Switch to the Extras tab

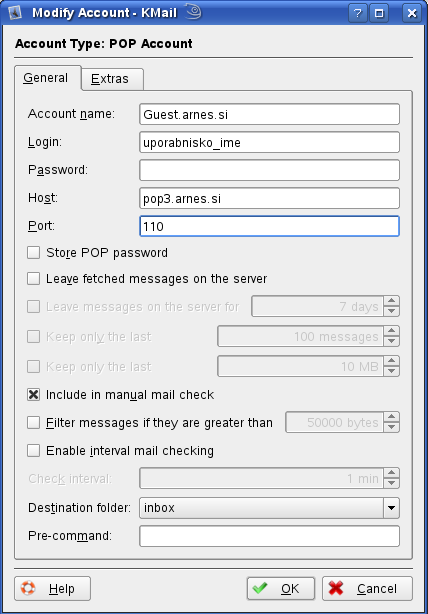click(110, 79)
